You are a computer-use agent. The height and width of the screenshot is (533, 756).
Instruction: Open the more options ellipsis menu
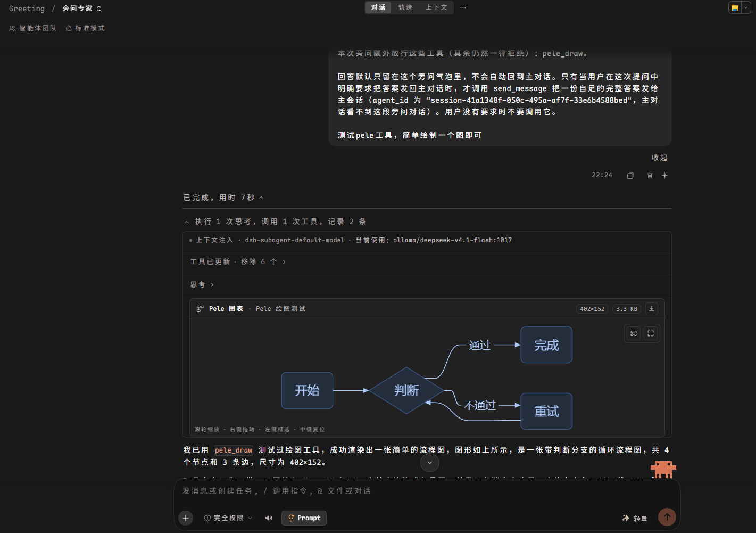coord(463,7)
